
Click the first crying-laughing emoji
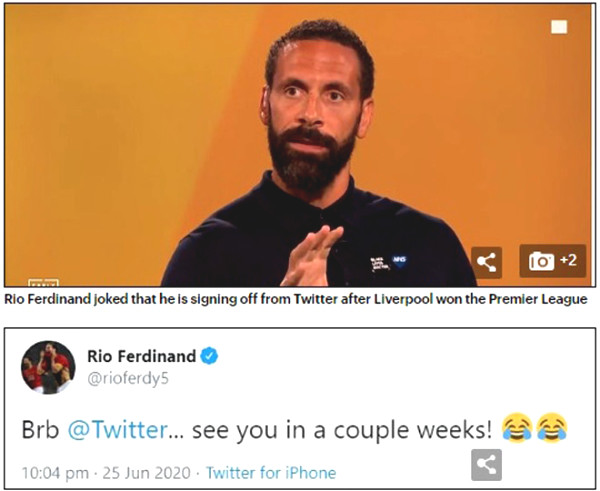pyautogui.click(x=517, y=428)
